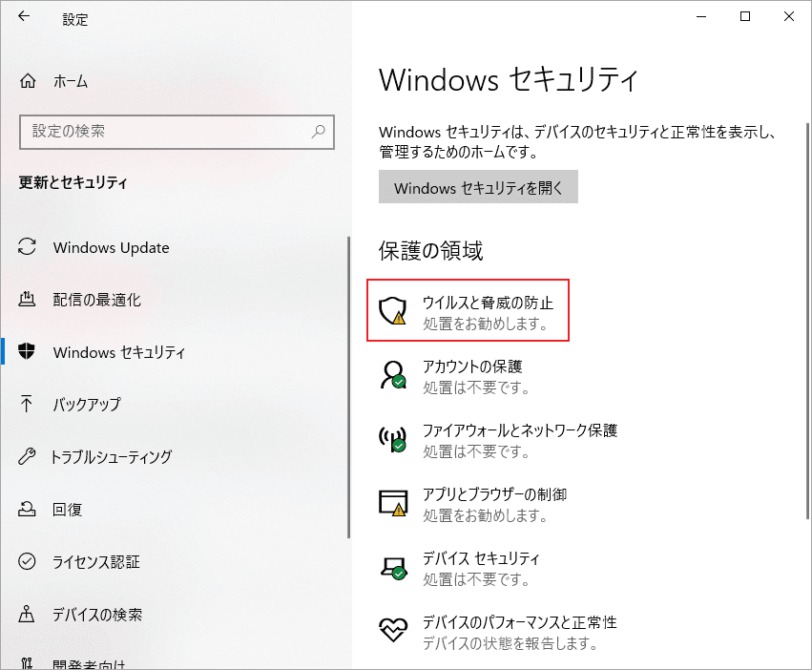Click the Windows セキュリティ page title

pos(508,80)
